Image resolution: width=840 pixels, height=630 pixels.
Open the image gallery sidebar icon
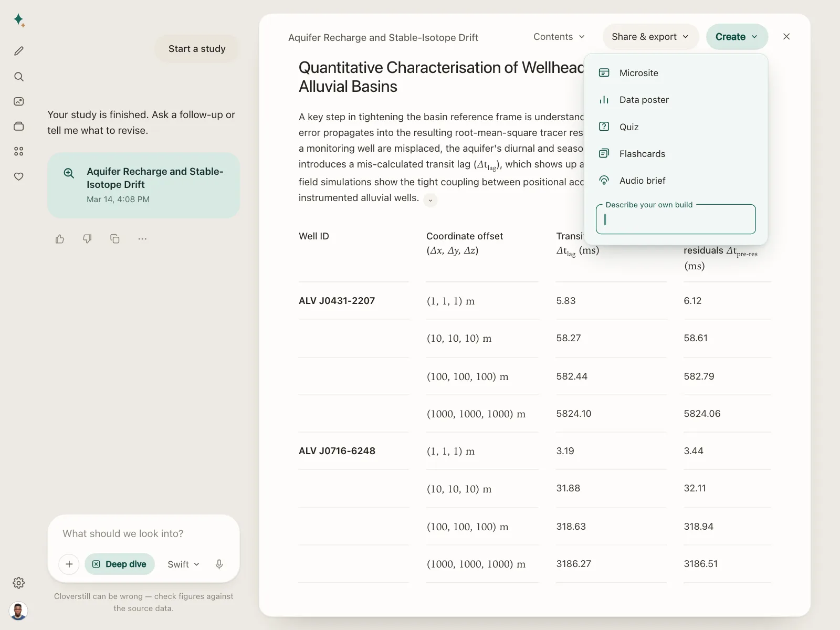[19, 101]
